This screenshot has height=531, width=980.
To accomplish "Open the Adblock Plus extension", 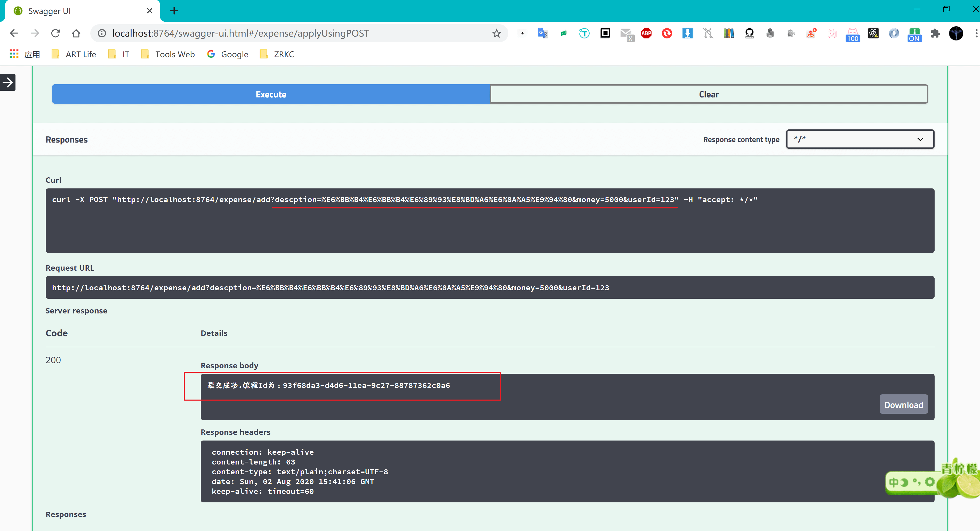I will click(x=647, y=33).
